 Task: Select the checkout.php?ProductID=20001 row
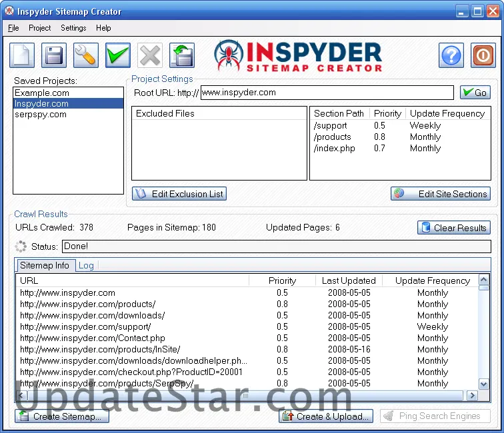(x=247, y=372)
